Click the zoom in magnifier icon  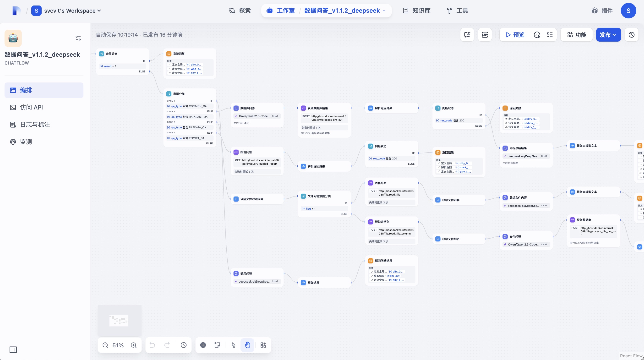pos(134,345)
